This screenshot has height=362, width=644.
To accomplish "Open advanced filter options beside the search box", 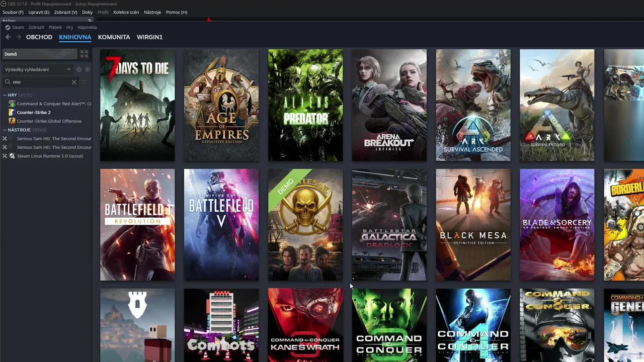I will click(84, 82).
